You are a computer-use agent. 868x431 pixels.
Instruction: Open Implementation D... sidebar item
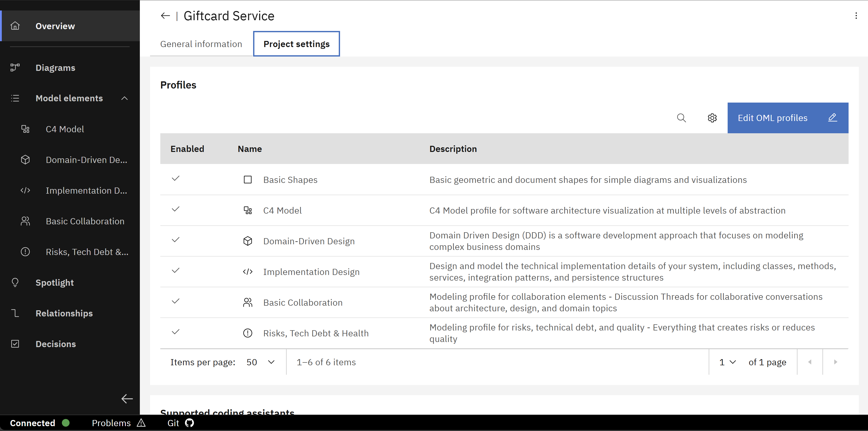[70, 190]
